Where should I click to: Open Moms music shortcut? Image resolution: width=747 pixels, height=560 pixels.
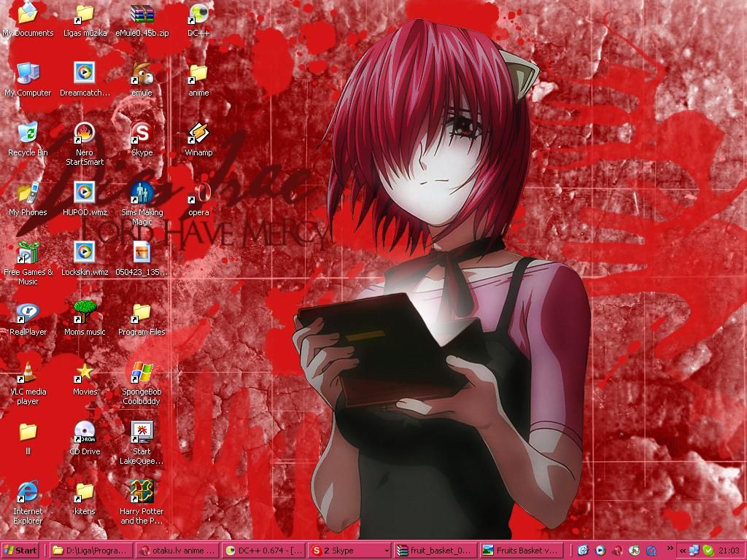85,319
